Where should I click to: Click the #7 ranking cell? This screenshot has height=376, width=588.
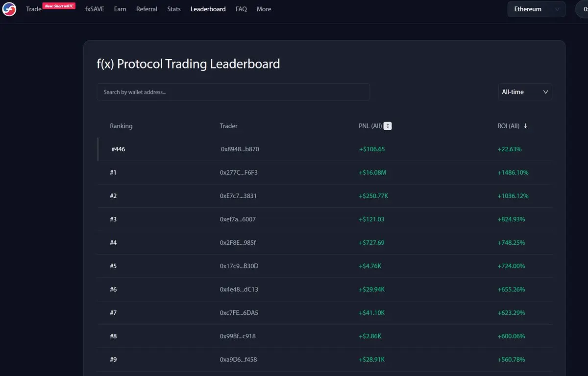113,313
